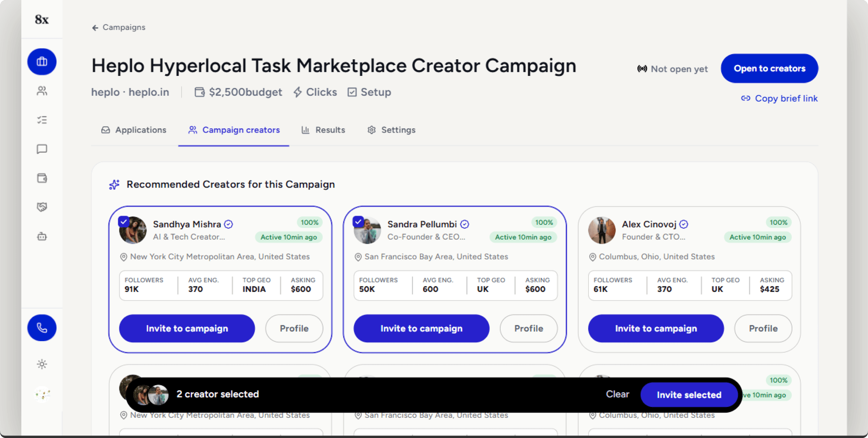Click Invite selected button
Image resolution: width=868 pixels, height=438 pixels.
(x=689, y=395)
